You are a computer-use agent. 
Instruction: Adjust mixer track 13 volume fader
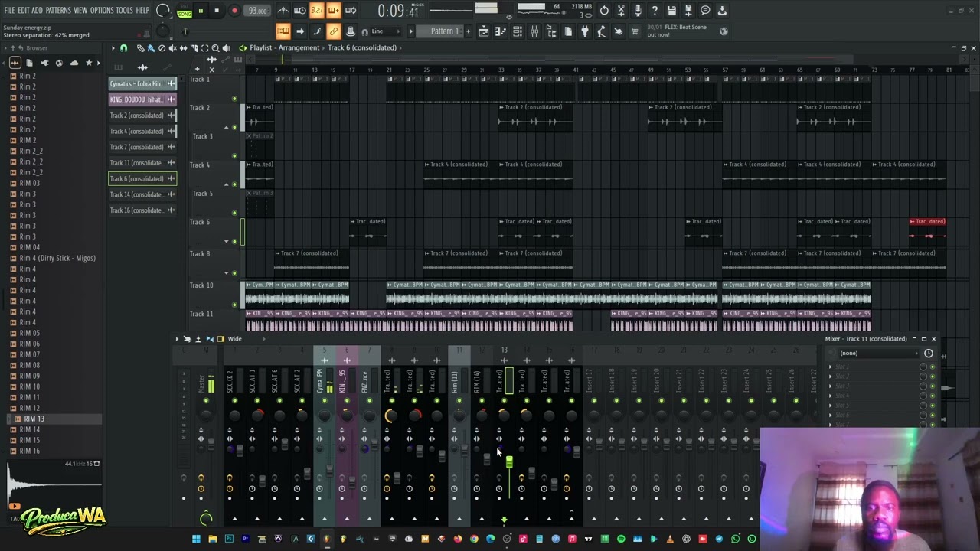[509, 461]
